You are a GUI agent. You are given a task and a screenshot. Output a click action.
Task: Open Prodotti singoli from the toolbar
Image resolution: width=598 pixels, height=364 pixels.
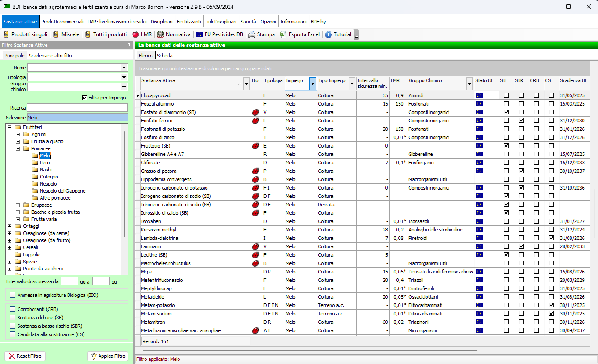pos(25,34)
